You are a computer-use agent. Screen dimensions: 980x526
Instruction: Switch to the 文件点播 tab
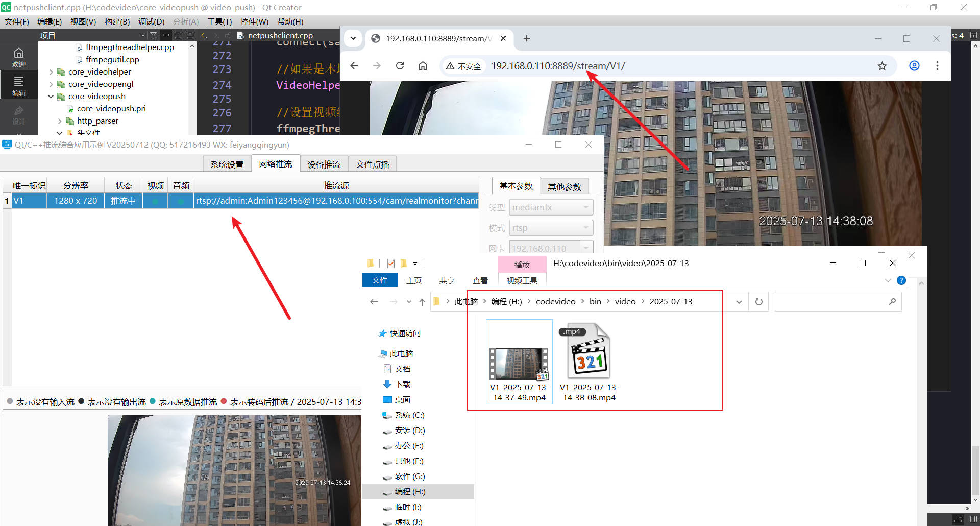pos(372,164)
